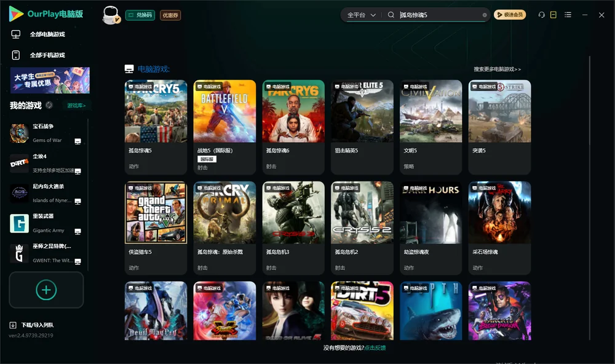Select 重装武器 Gigantic Army in my games
This screenshot has width=615, height=364.
(46, 224)
